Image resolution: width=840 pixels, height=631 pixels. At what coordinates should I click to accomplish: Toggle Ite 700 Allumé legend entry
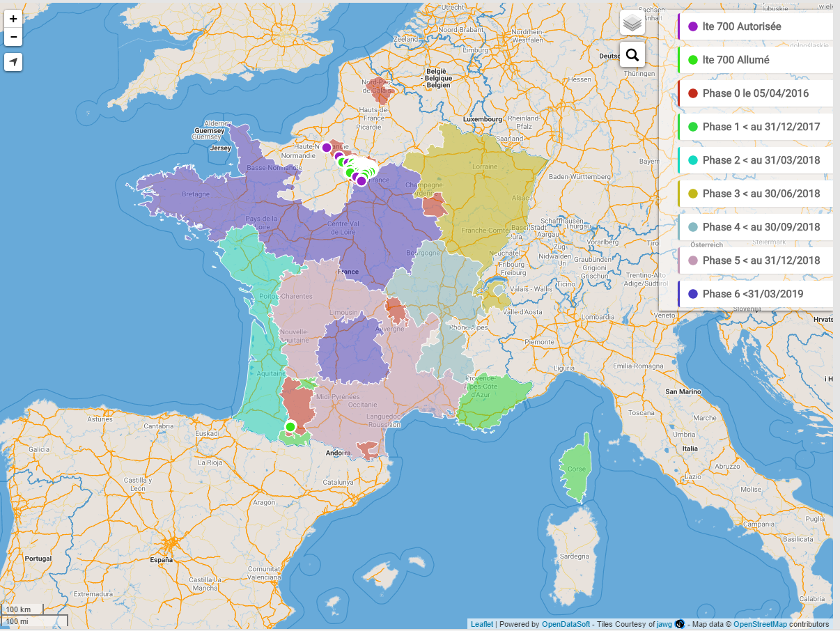pos(755,60)
